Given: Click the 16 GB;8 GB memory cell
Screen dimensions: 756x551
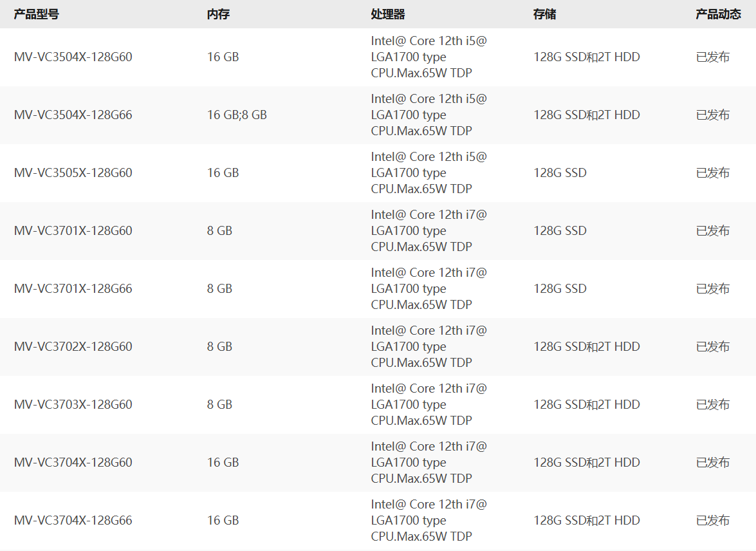Looking at the screenshot, I should [237, 115].
